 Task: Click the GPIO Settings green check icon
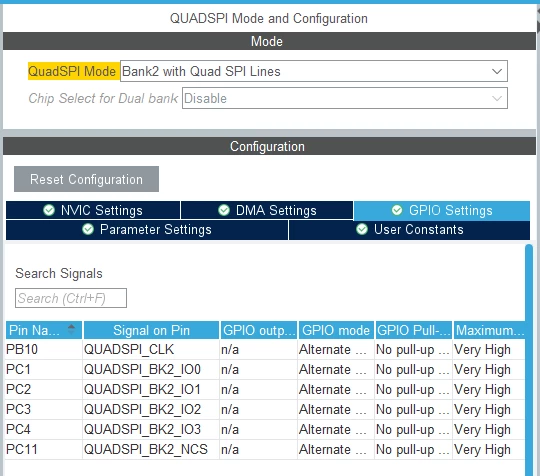point(397,210)
